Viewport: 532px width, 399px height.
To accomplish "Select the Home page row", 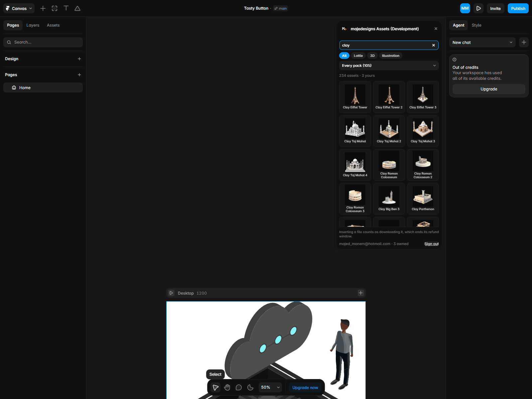I will [x=43, y=87].
